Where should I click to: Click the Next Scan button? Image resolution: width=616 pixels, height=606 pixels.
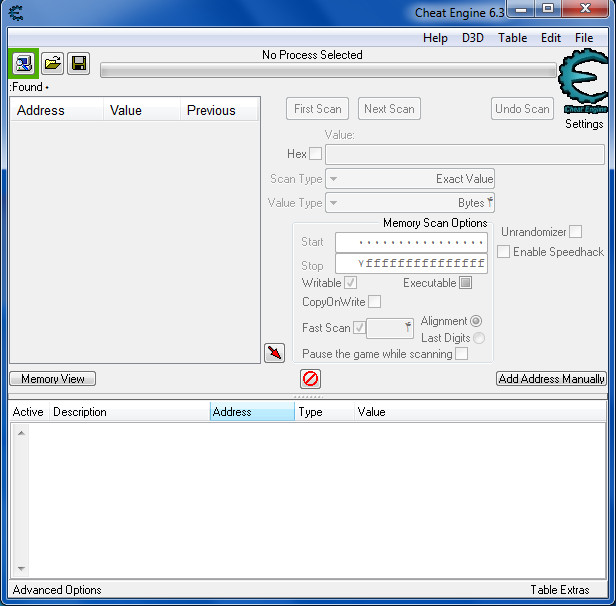(x=389, y=109)
